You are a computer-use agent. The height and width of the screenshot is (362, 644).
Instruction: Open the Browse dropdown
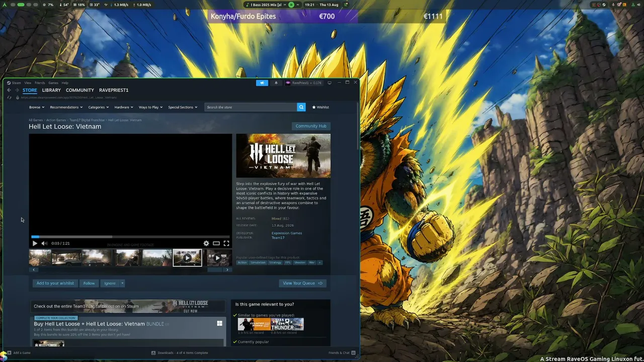(37, 107)
